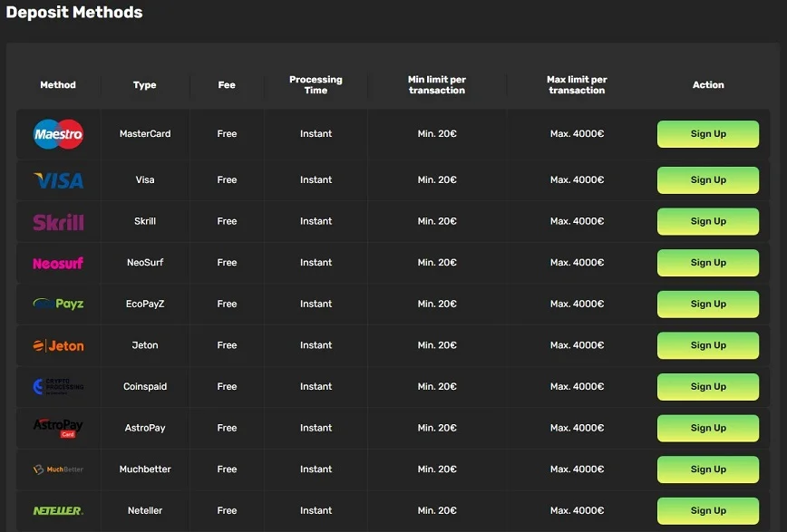Screen dimensions: 787x532
Task: Click Instant in the Coinspaid row
Action: coord(316,386)
